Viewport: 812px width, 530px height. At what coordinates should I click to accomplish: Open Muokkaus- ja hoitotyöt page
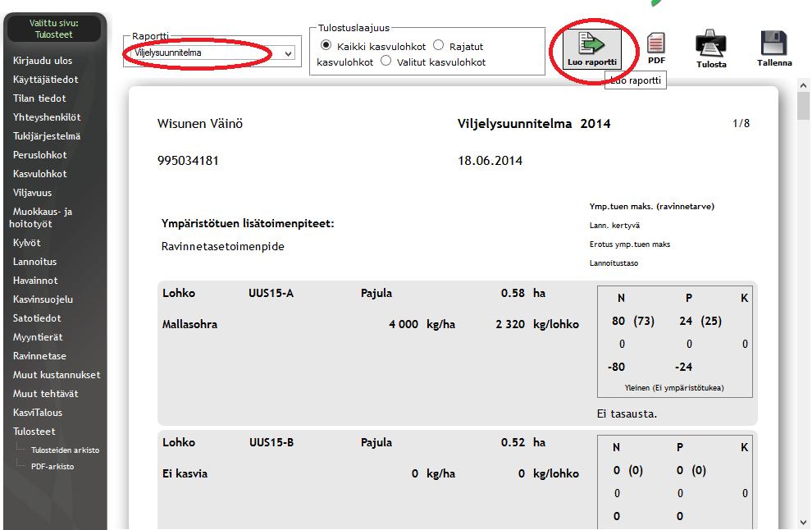pyautogui.click(x=40, y=217)
